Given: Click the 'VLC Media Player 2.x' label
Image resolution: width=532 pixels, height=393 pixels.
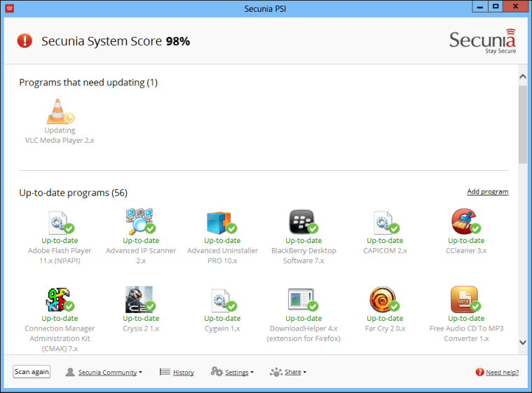Looking at the screenshot, I should 60,140.
